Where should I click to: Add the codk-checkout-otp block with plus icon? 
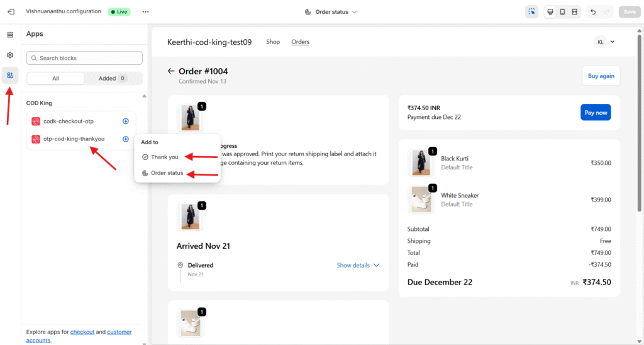126,121
